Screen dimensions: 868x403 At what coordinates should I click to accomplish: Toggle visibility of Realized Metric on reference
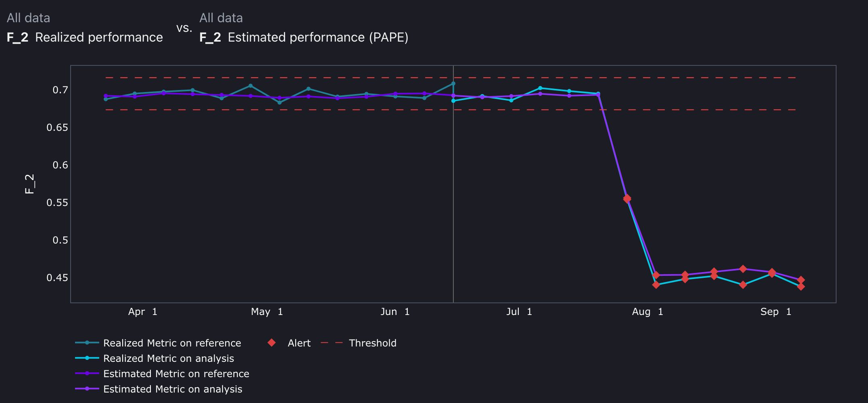(x=172, y=343)
